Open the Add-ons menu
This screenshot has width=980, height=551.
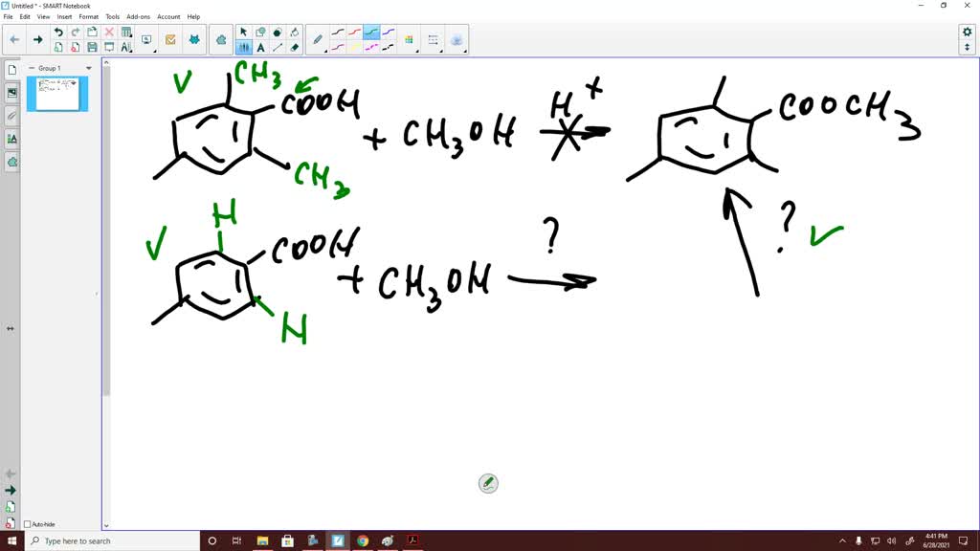pos(138,16)
